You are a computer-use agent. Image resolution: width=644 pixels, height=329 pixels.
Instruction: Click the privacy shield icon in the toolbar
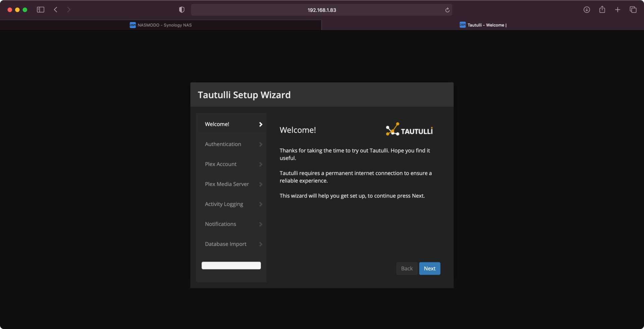pos(181,9)
